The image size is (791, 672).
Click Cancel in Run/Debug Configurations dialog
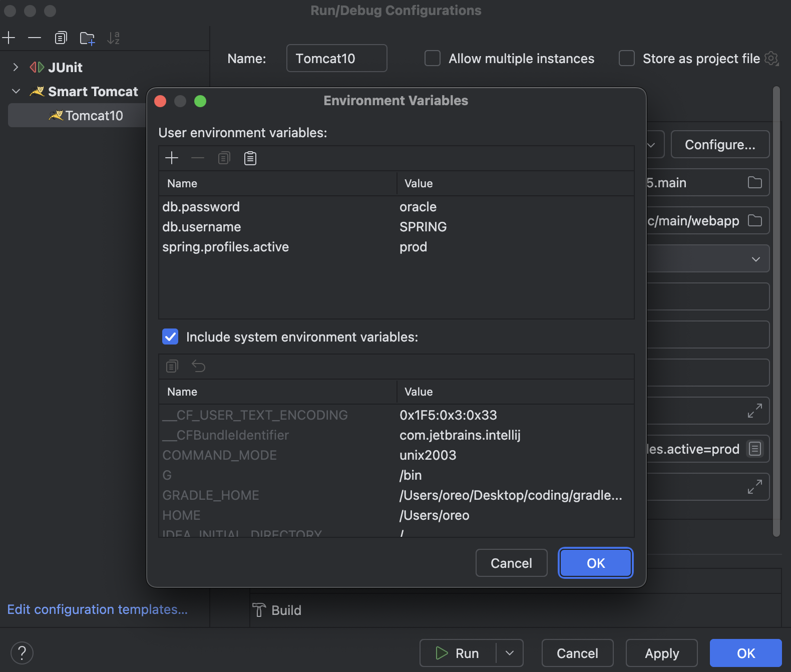[x=577, y=653]
